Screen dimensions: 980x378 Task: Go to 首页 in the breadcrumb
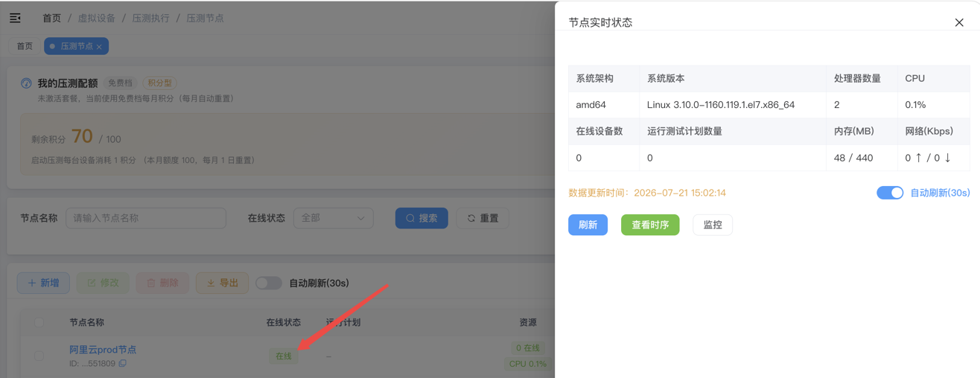tap(51, 18)
